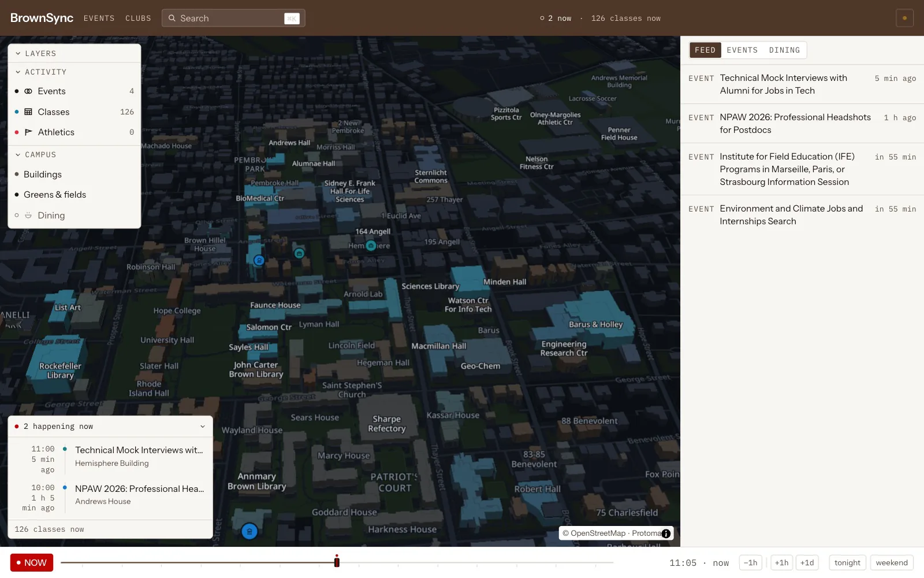Click the timeline track after the playhead
Screen dimensions: 924x578
click(x=476, y=562)
